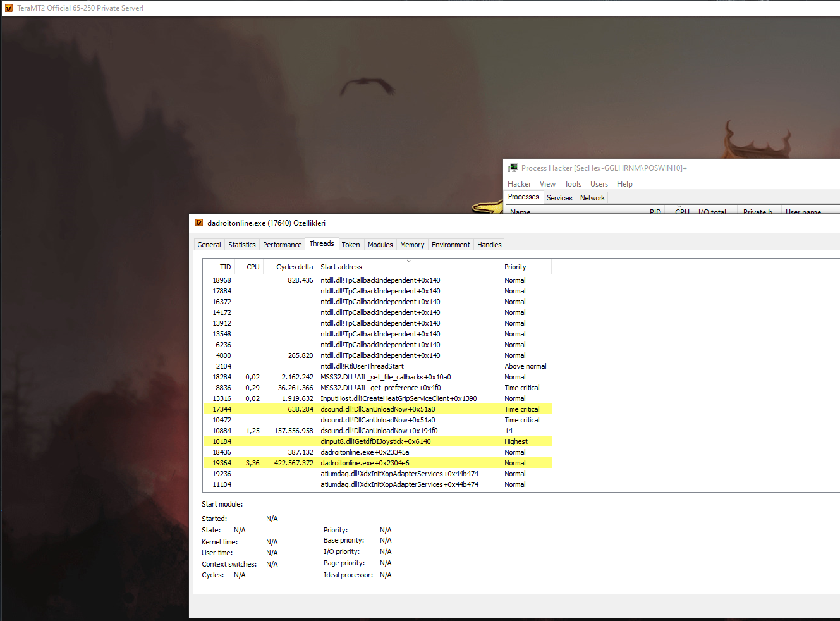Select thread row with TID 10472
840x621 pixels.
[x=377, y=420]
